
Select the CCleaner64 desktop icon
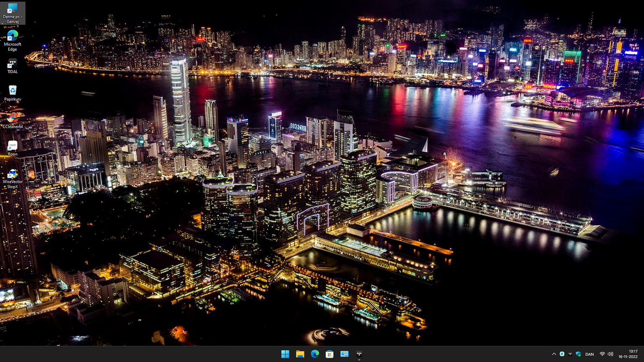click(13, 121)
